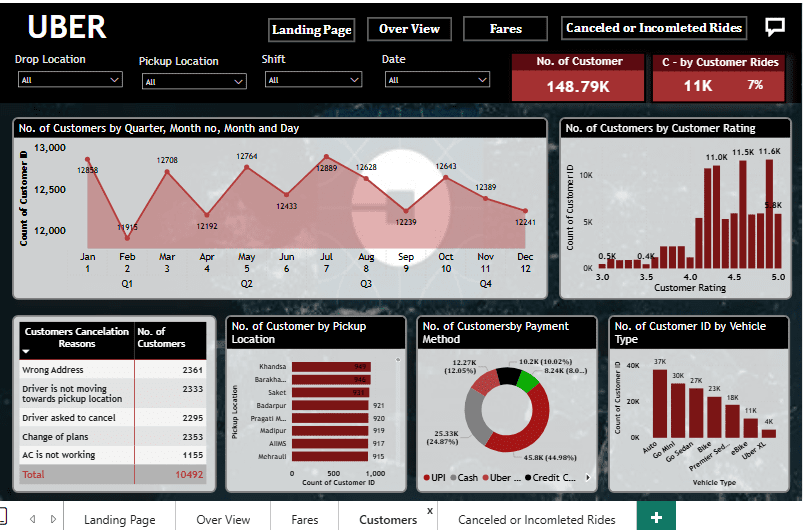The height and width of the screenshot is (530, 803).
Task: Click Canceled or Incomleted Rides top button
Action: (654, 28)
